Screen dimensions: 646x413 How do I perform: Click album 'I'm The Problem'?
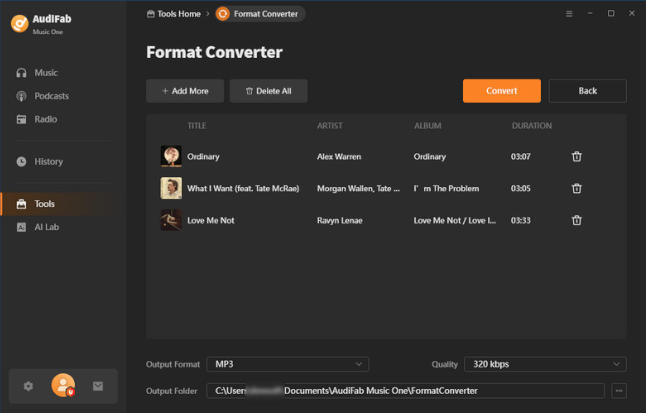tap(446, 188)
